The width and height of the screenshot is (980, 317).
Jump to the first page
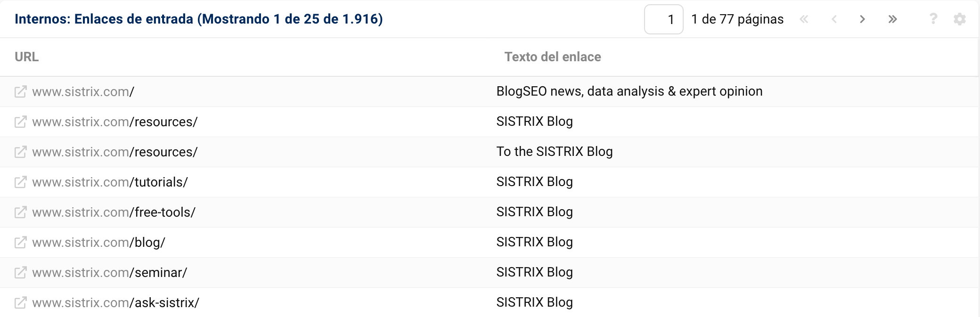point(804,19)
